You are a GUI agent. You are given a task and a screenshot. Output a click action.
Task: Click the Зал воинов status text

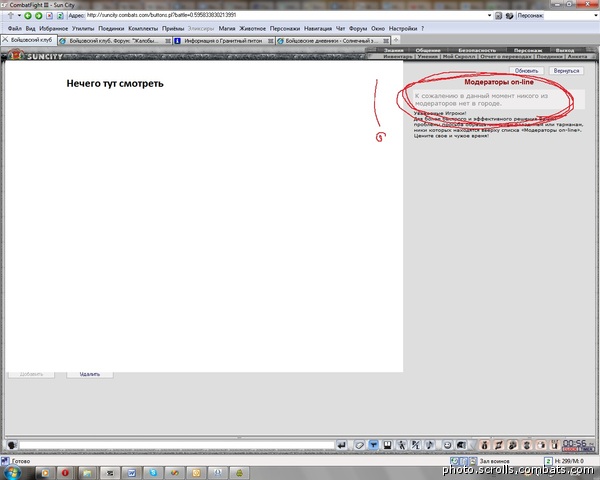[x=494, y=461]
